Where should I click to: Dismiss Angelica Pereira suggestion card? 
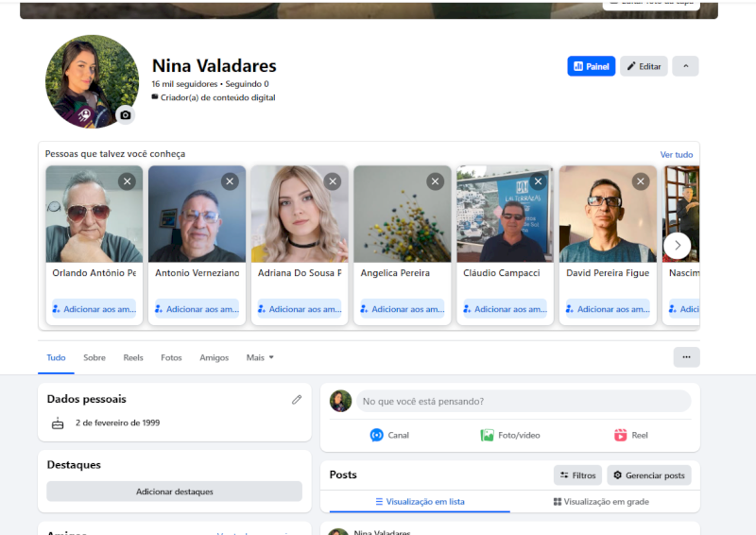(436, 181)
